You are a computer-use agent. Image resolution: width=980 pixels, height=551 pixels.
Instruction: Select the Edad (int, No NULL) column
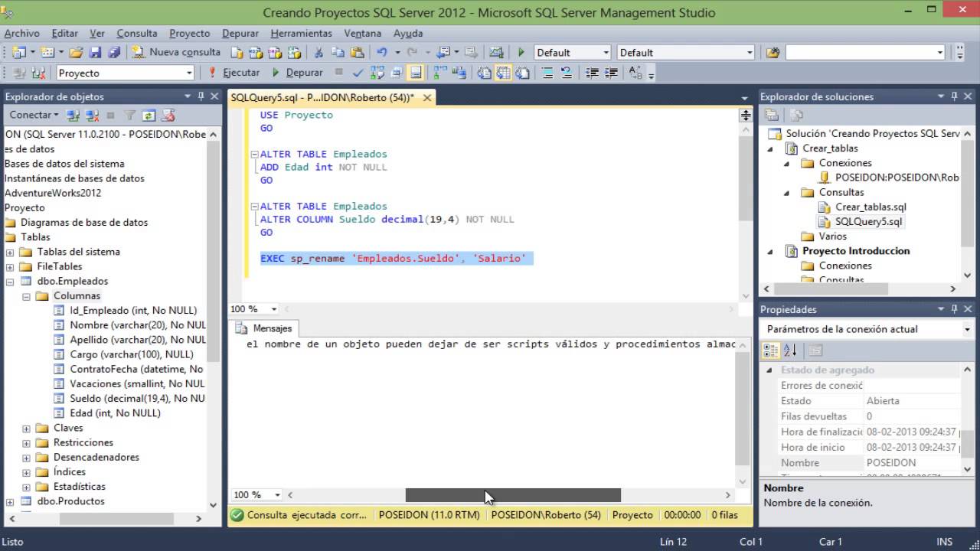[x=115, y=413]
